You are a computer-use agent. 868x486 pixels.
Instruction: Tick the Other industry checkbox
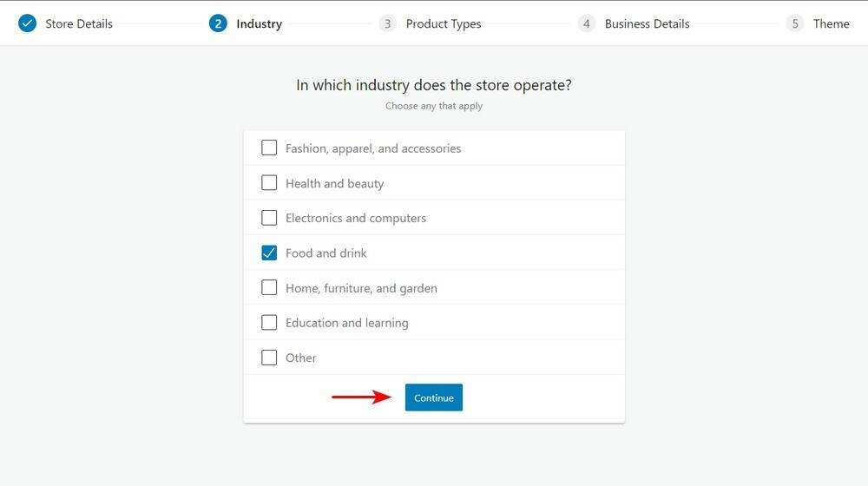click(269, 358)
